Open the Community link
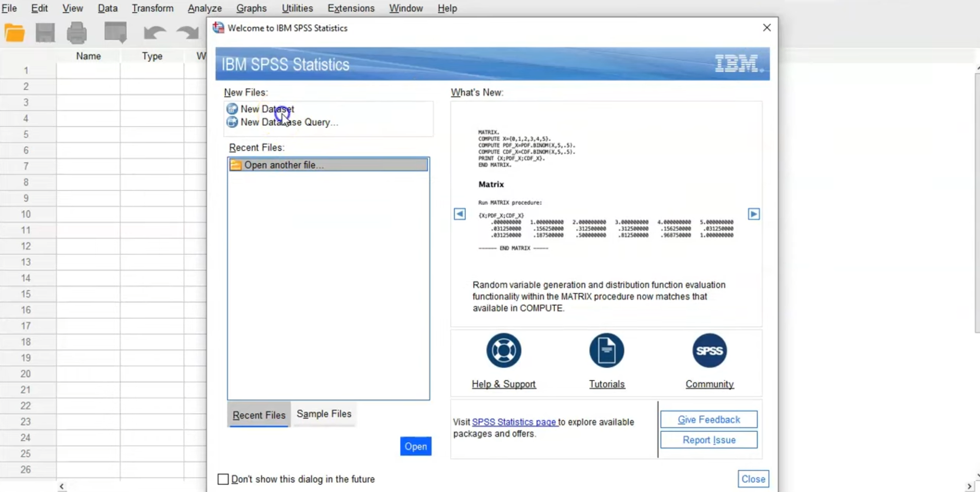 710,384
